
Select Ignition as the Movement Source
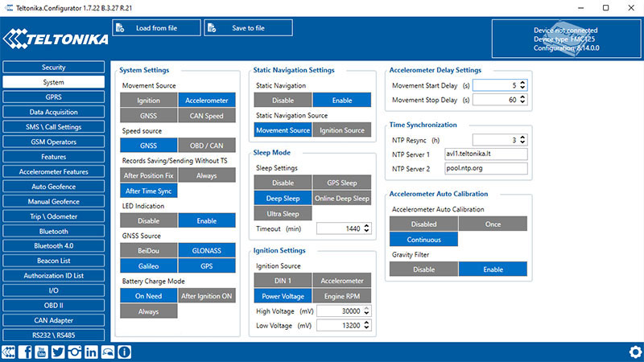pyautogui.click(x=148, y=101)
